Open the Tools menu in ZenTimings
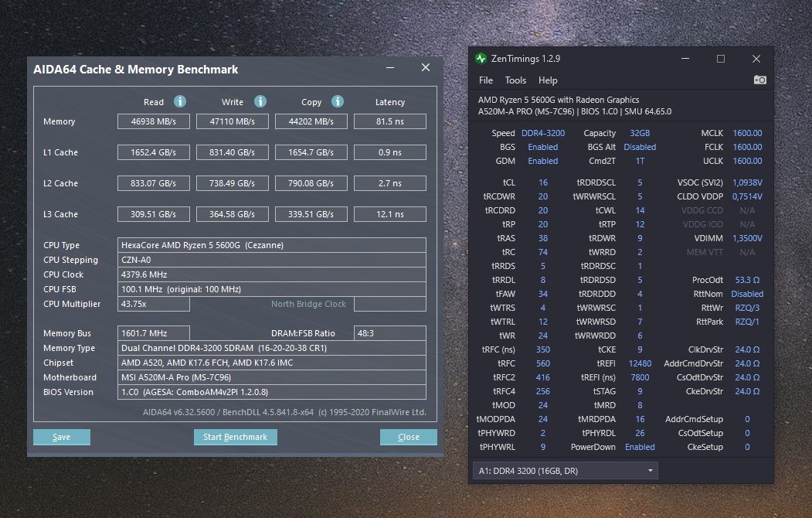The width and height of the screenshot is (812, 518). click(515, 80)
